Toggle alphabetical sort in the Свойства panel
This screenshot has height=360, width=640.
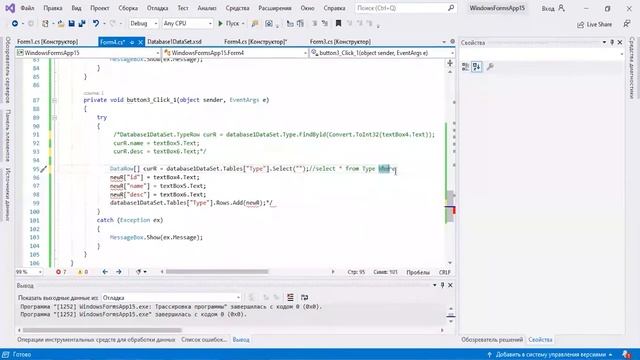477,67
